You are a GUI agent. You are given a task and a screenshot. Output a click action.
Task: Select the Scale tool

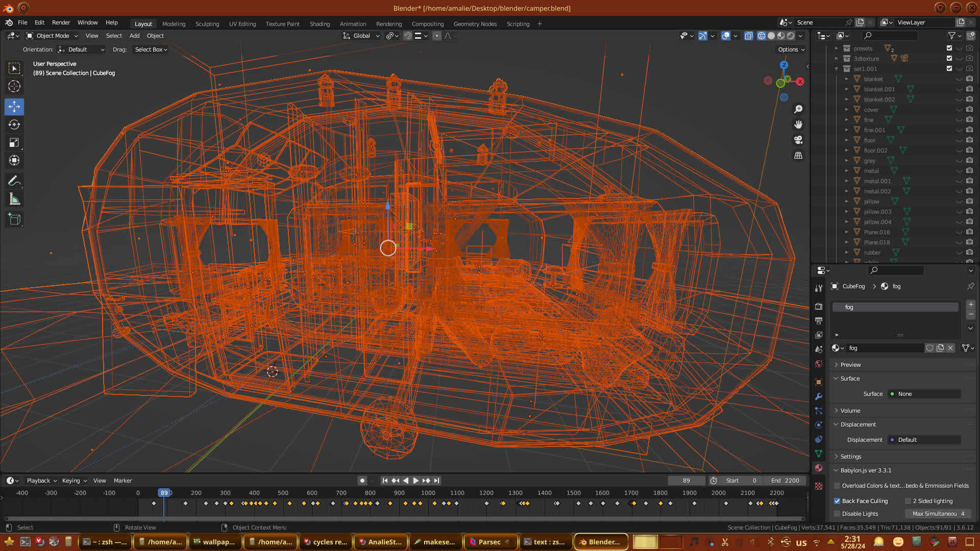click(14, 143)
